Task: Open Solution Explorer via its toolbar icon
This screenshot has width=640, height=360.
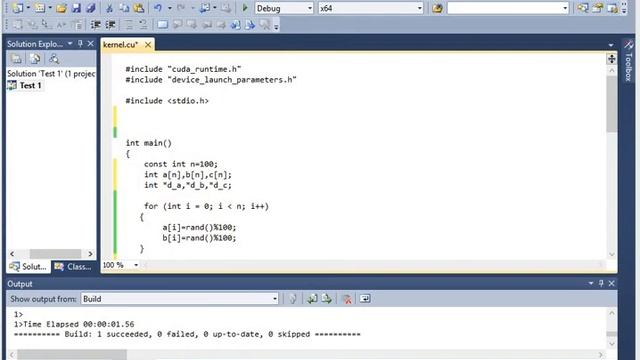Action: 583,8
